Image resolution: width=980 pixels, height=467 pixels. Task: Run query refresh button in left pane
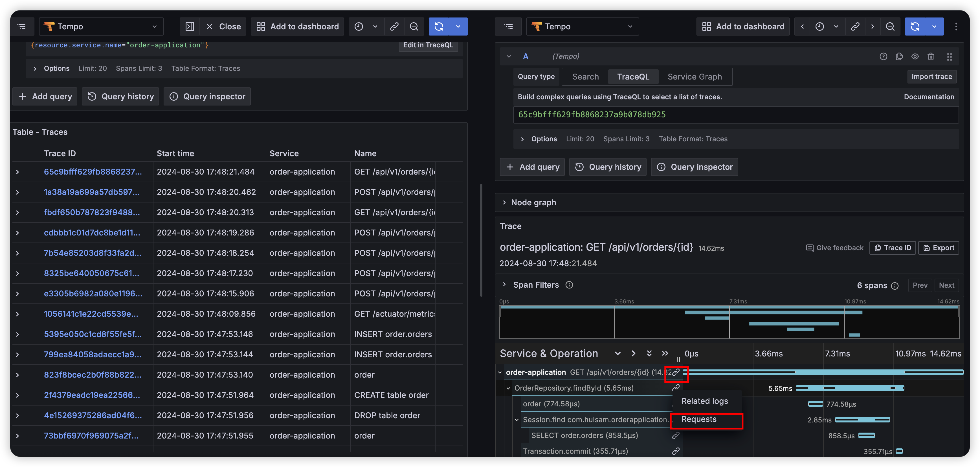(439, 27)
